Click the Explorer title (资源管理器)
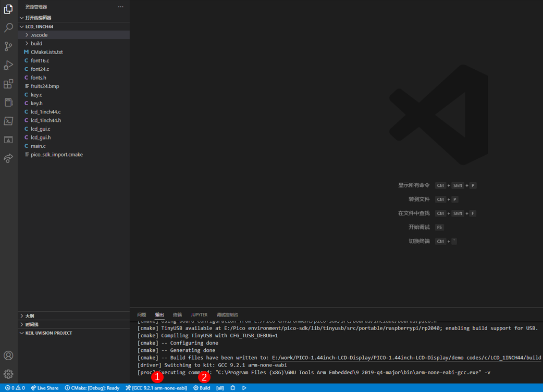543x392 pixels. pos(36,7)
